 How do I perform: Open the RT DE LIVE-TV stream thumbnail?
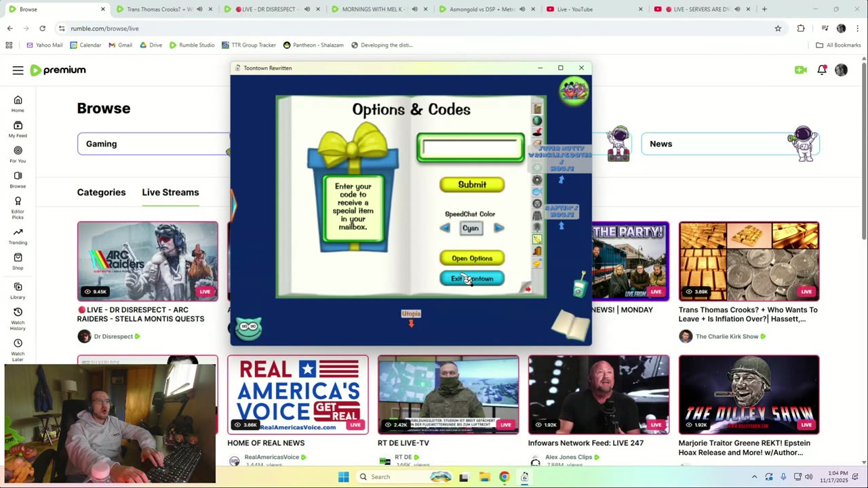click(448, 394)
